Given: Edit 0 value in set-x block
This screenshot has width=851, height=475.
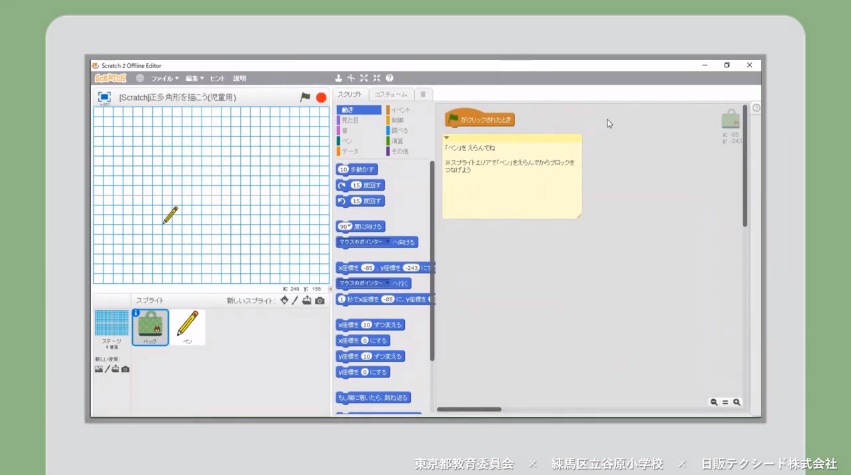Looking at the screenshot, I should pos(365,340).
